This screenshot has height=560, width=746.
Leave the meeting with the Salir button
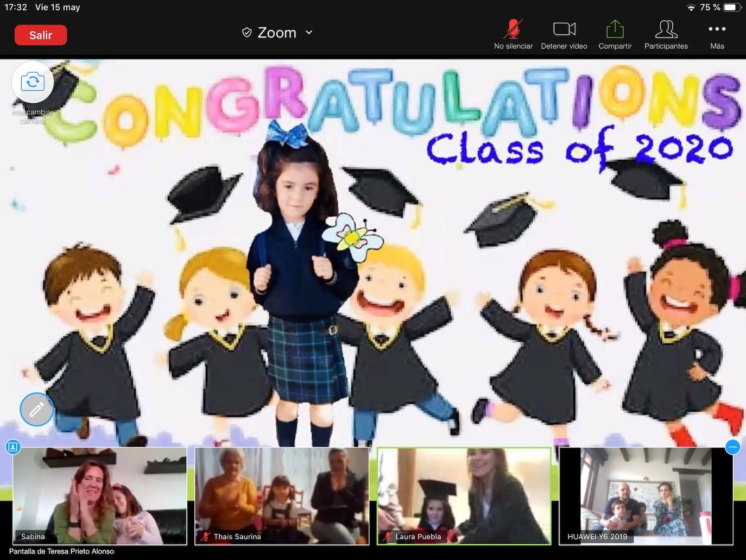(x=41, y=34)
